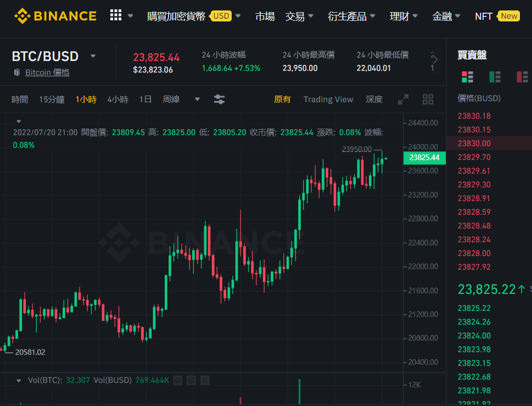532x406 pixels.
Task: Toggle volume indicator visibility eye
Action: click(x=178, y=381)
